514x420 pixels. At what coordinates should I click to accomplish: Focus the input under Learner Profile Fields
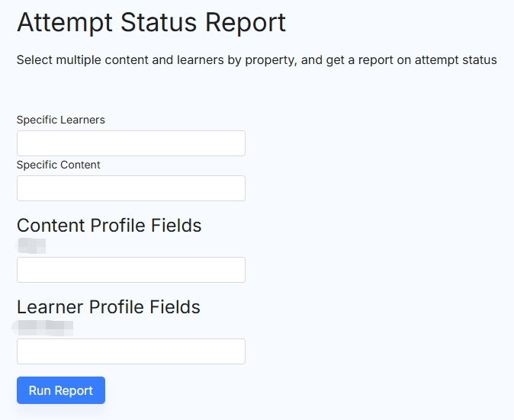(x=131, y=351)
